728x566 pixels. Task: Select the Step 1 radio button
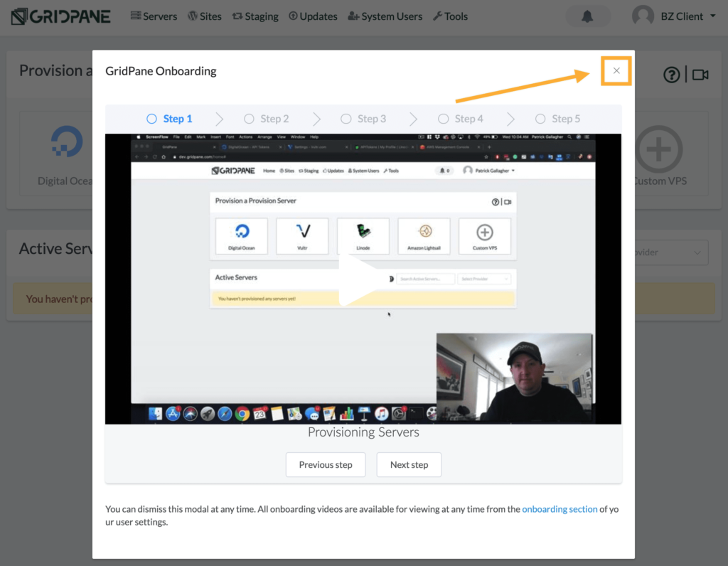(x=151, y=119)
